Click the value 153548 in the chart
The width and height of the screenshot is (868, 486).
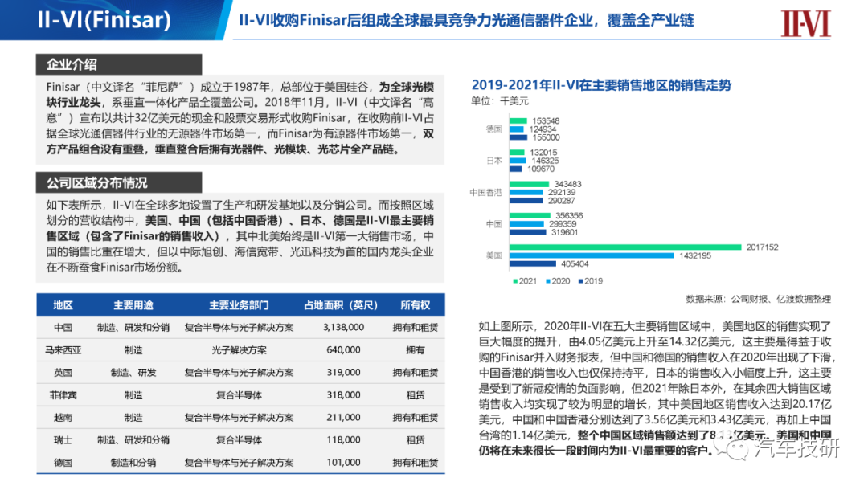(x=546, y=120)
